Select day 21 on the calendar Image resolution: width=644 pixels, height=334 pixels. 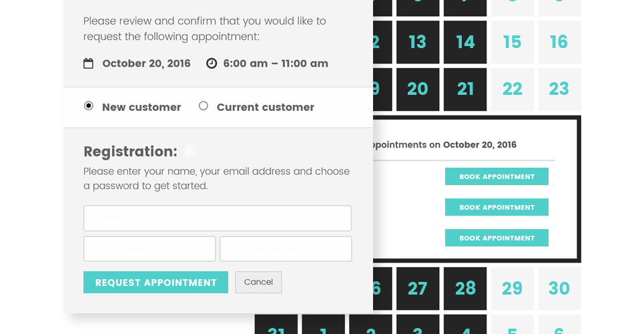point(465,89)
